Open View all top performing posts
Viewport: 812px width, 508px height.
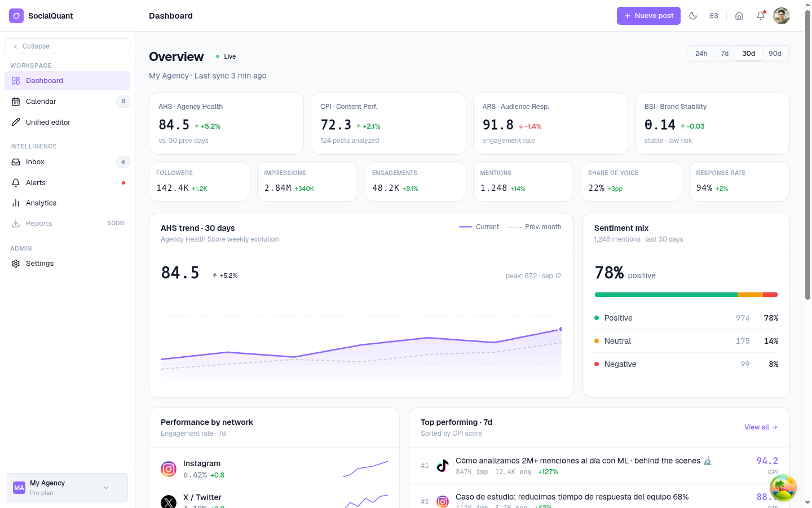(761, 427)
